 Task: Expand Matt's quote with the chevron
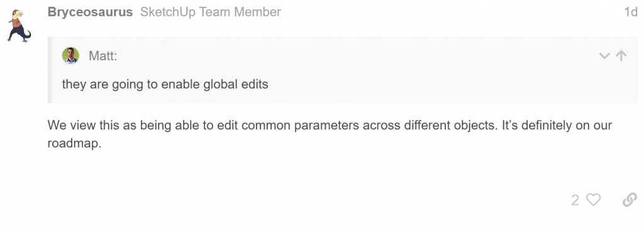pyautogui.click(x=604, y=56)
